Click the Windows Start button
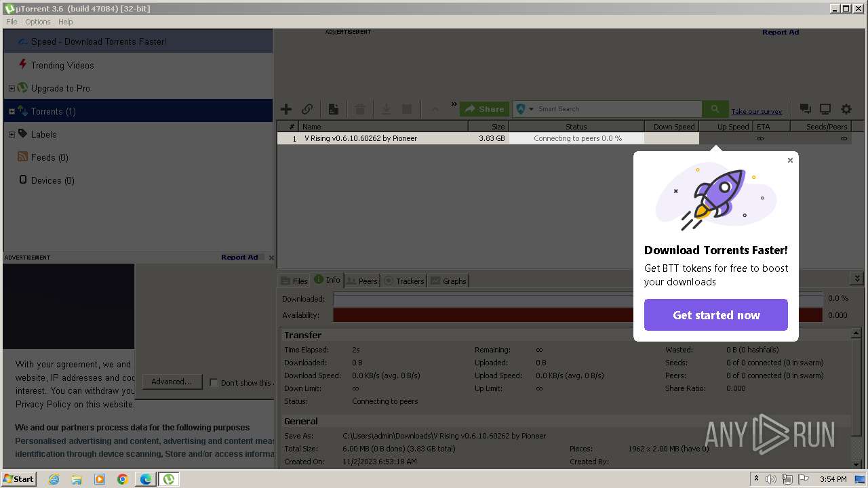 [x=19, y=479]
